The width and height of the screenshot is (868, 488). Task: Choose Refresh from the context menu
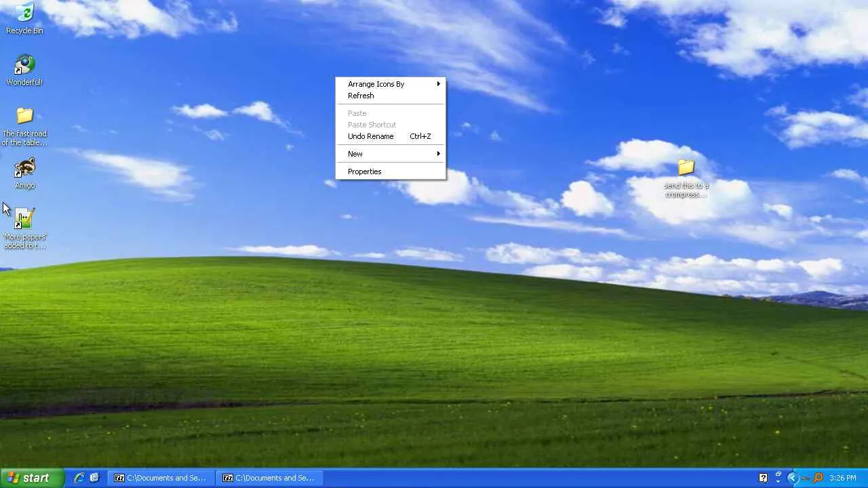[x=391, y=96]
